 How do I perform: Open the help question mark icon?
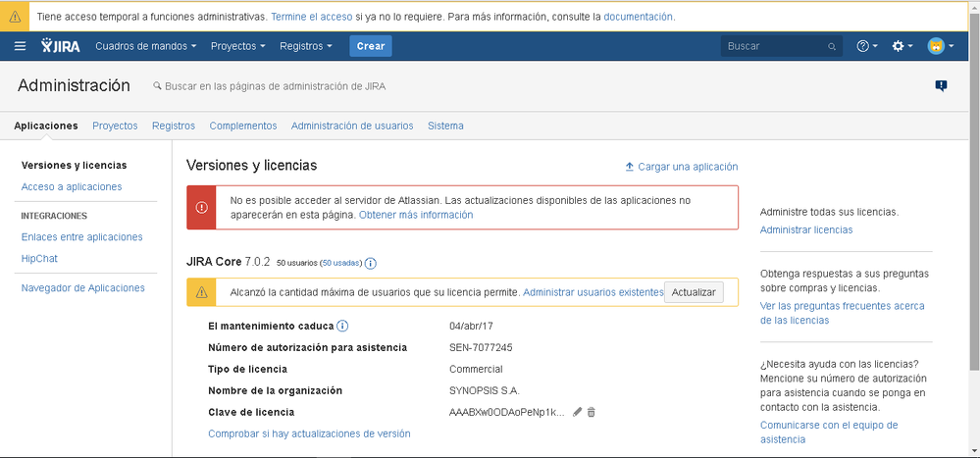[x=867, y=46]
